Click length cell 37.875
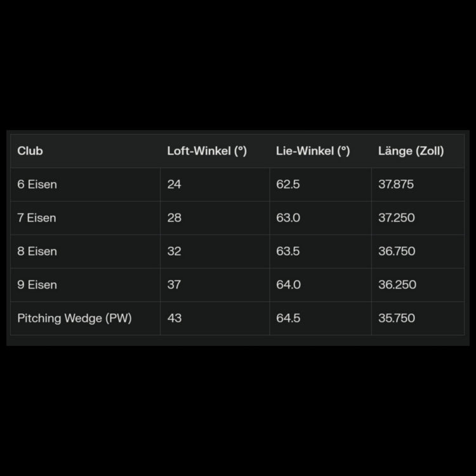This screenshot has width=476, height=476. coord(396,185)
